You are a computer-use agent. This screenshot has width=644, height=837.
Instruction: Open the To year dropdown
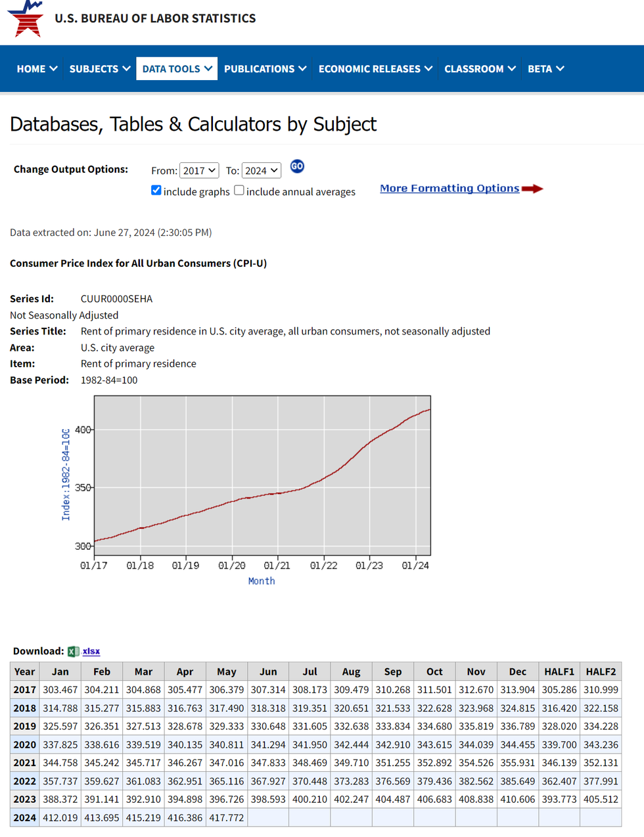coord(262,171)
